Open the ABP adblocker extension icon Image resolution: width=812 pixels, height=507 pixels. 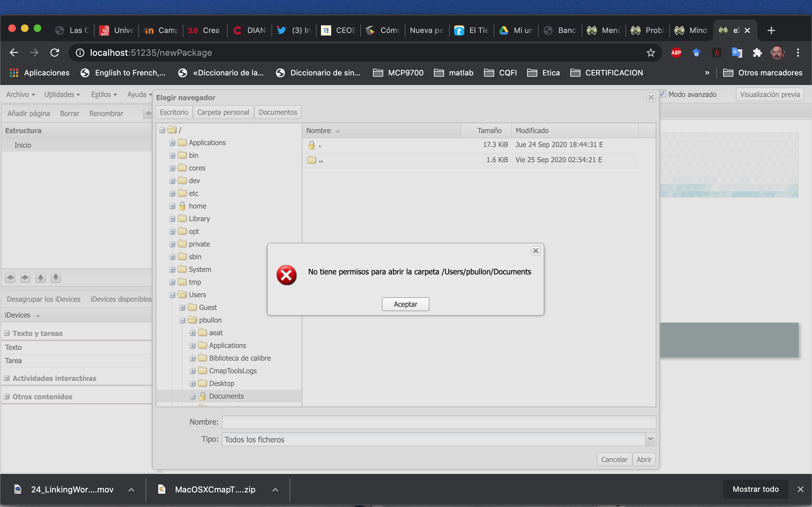point(676,53)
